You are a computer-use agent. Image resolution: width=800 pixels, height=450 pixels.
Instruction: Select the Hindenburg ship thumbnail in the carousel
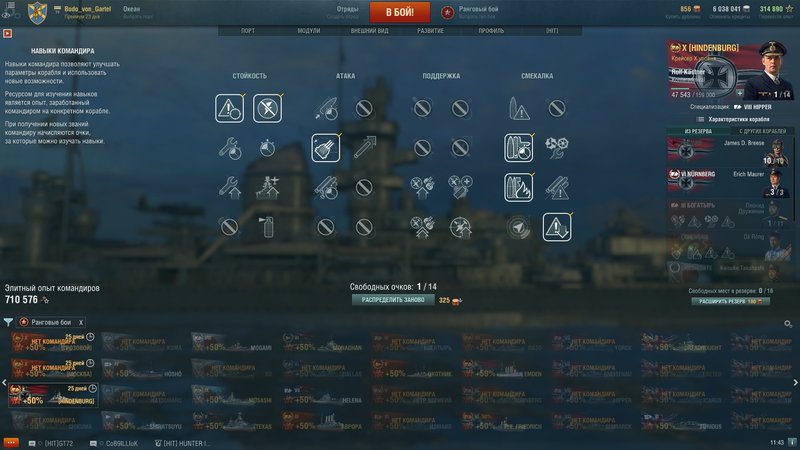tap(53, 395)
